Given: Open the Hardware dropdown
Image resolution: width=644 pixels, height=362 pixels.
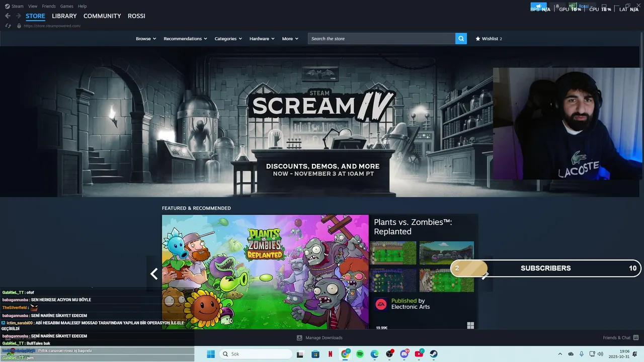Looking at the screenshot, I should (262, 39).
